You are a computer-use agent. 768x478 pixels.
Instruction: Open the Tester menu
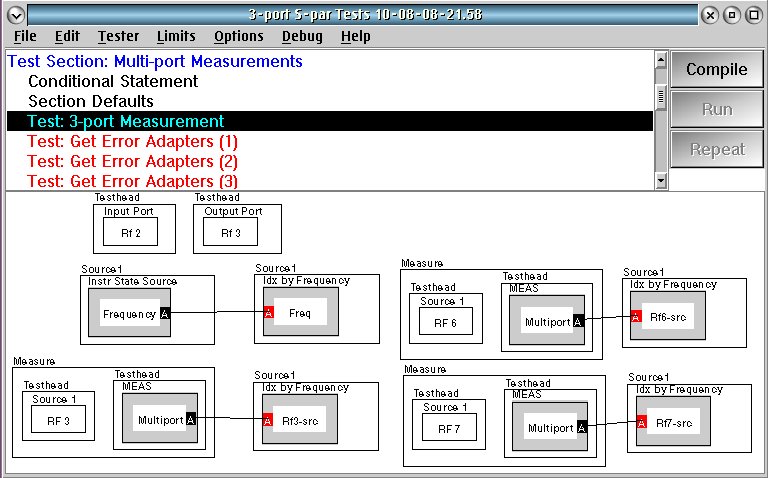(118, 36)
